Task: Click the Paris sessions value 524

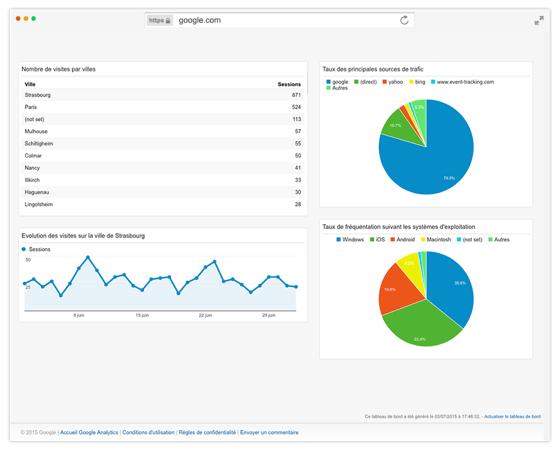Action: 296,107
